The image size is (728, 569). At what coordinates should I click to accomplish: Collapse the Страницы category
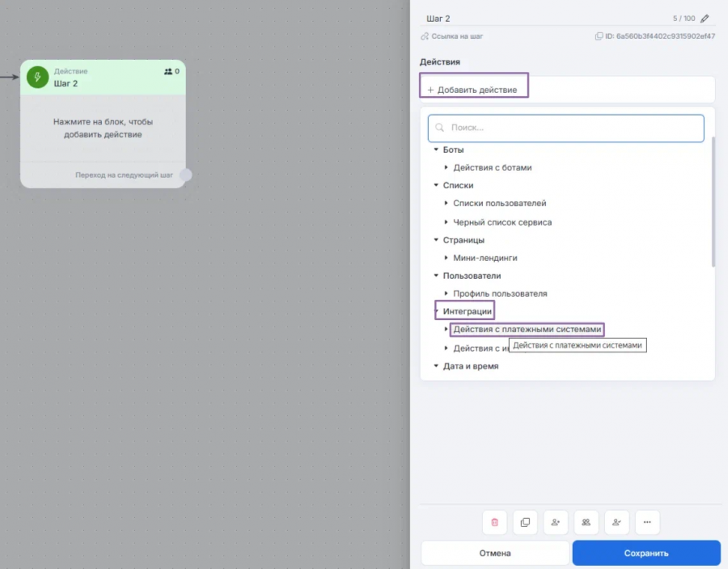click(436, 240)
